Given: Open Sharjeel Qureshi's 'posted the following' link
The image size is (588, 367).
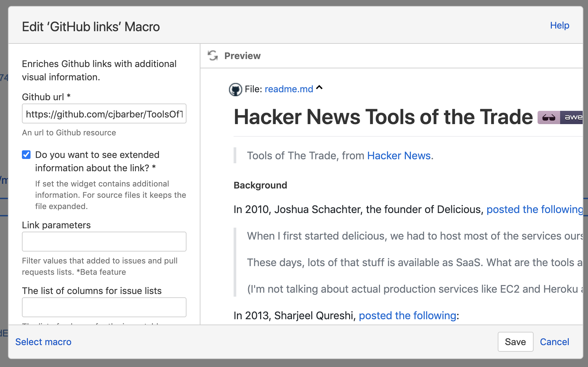Looking at the screenshot, I should tap(407, 316).
